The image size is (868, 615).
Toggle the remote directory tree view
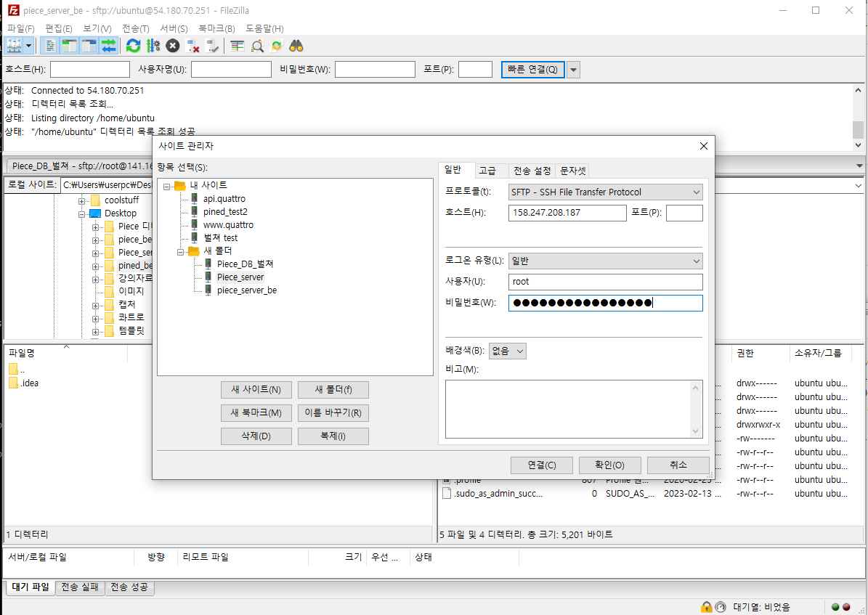pyautogui.click(x=89, y=46)
